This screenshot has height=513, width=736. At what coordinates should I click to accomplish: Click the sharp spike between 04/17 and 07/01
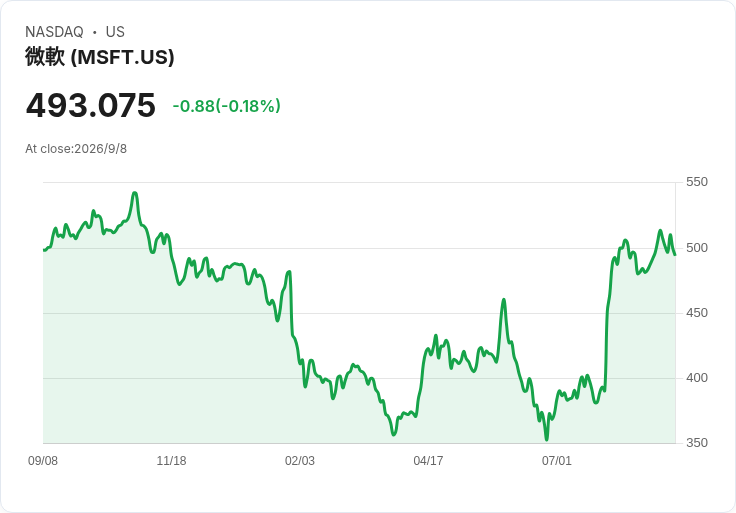coord(504,299)
